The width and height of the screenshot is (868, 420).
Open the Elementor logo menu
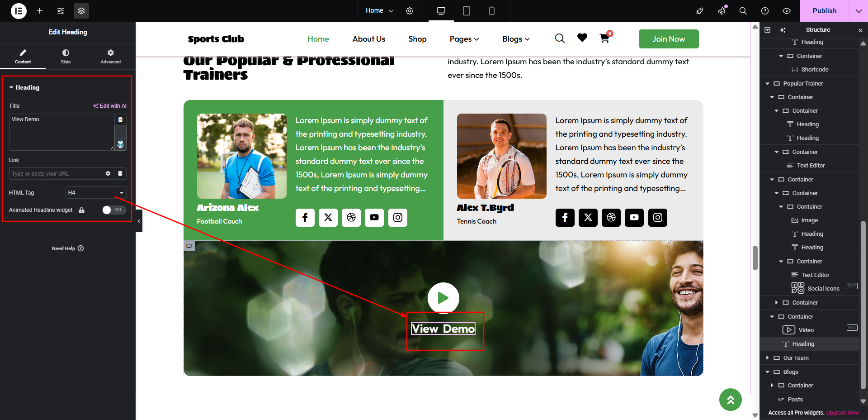coord(19,11)
